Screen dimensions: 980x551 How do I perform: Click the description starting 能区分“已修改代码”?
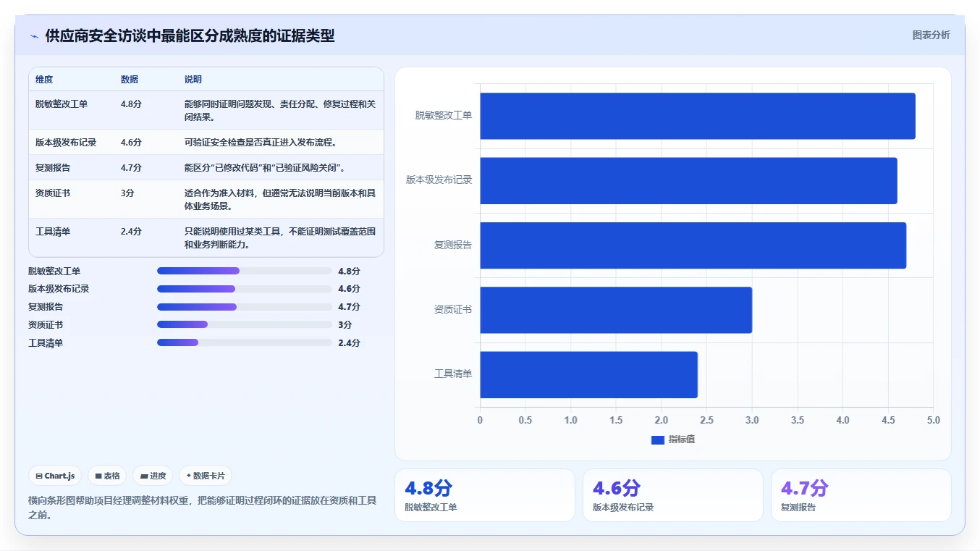(266, 168)
